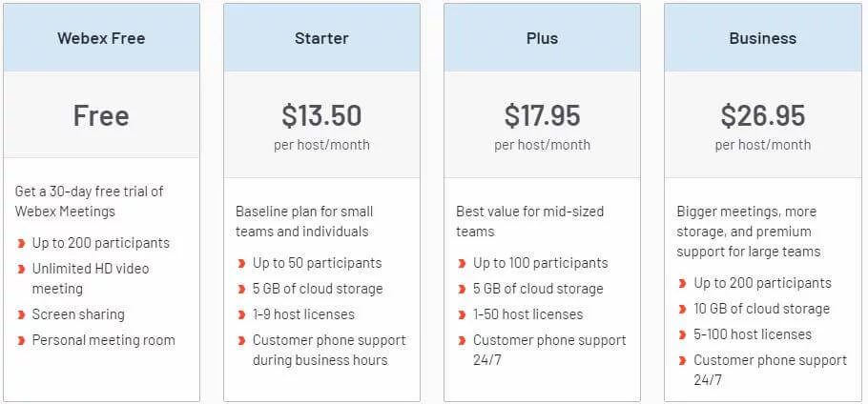Viewport: 868px width, 404px height.
Task: Click the $13.50 Starter price
Action: [x=321, y=116]
